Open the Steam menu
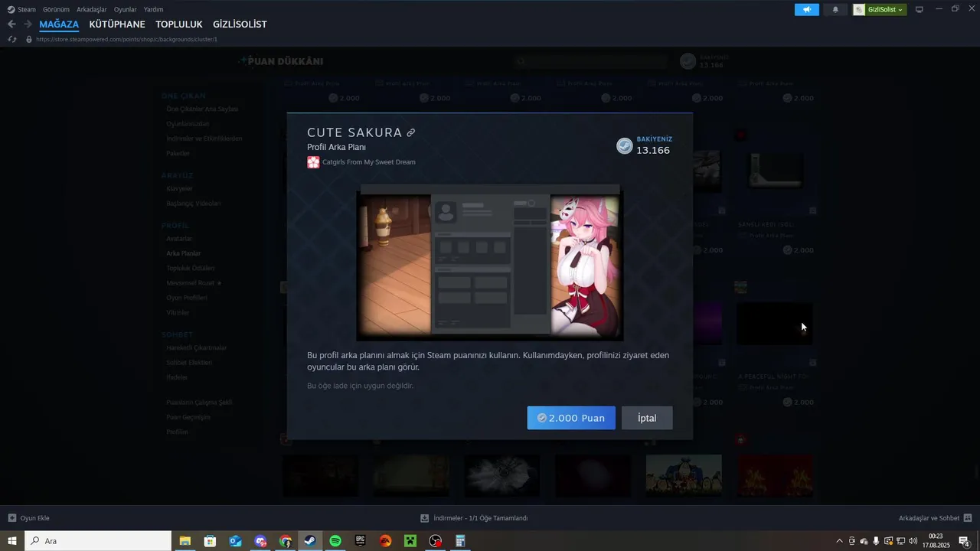This screenshot has width=980, height=551. (x=21, y=9)
